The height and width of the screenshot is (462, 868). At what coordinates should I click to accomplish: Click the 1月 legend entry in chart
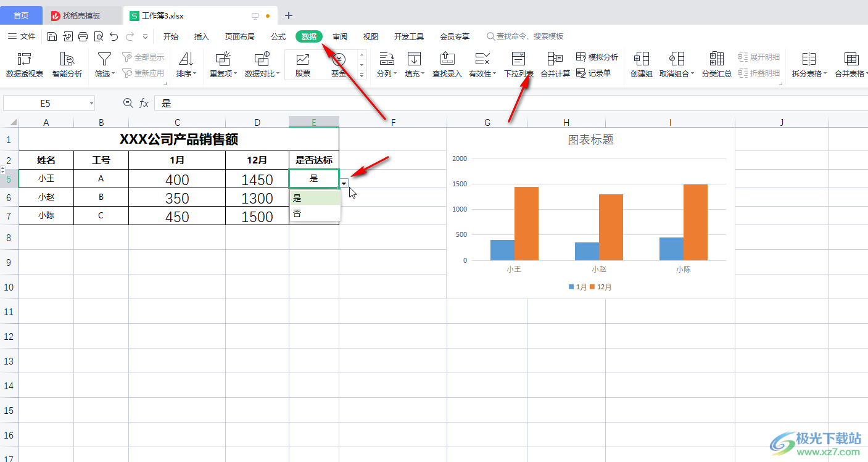pos(577,287)
